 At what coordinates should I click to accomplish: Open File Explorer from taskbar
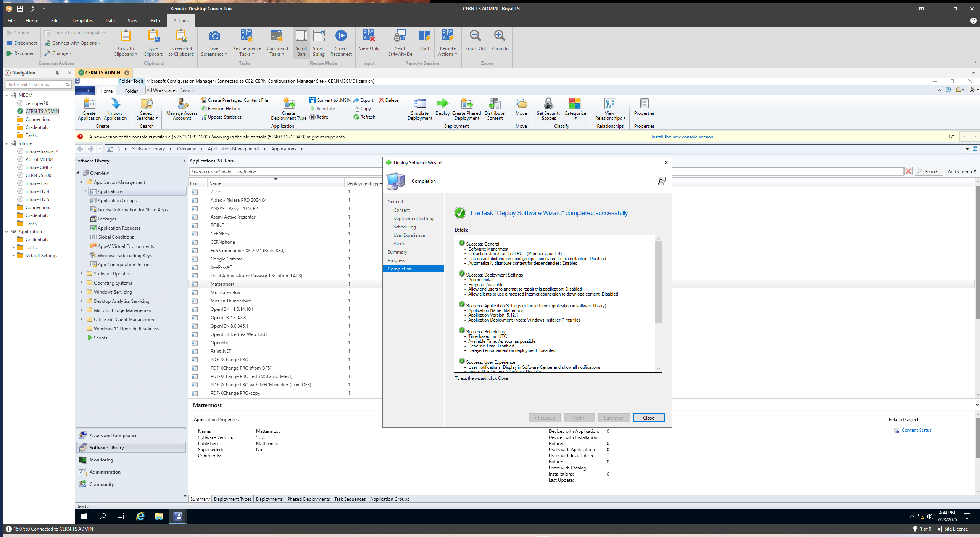pos(159,516)
